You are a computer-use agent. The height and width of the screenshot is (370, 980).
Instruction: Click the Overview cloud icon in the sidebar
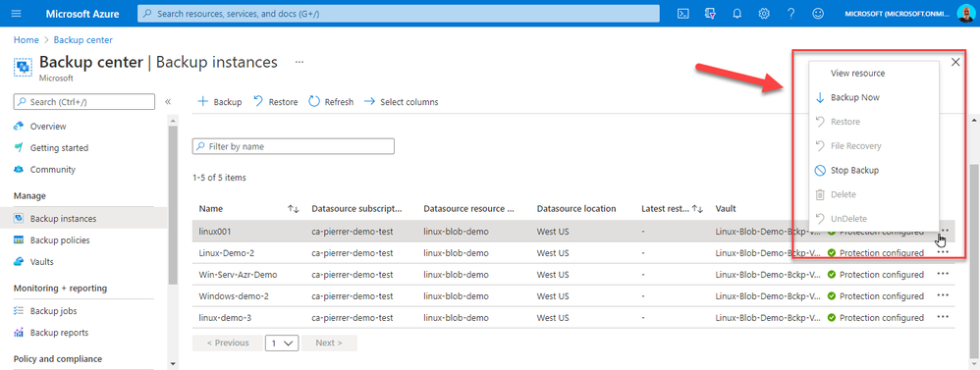pos(19,127)
